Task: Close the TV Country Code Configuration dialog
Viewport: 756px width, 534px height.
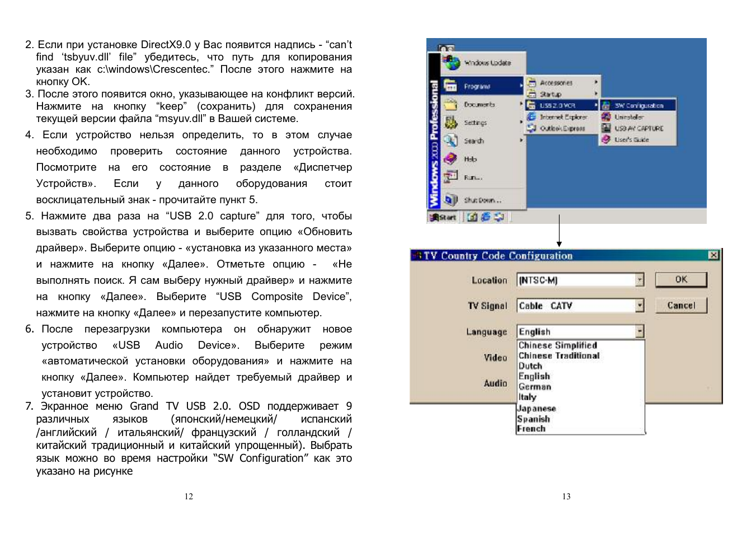Action: 713,255
